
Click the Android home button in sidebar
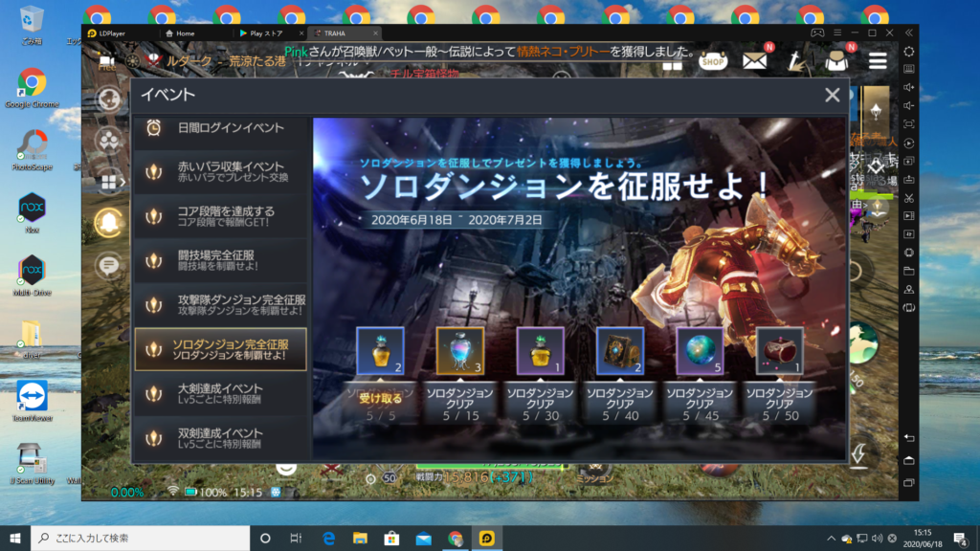point(909,460)
